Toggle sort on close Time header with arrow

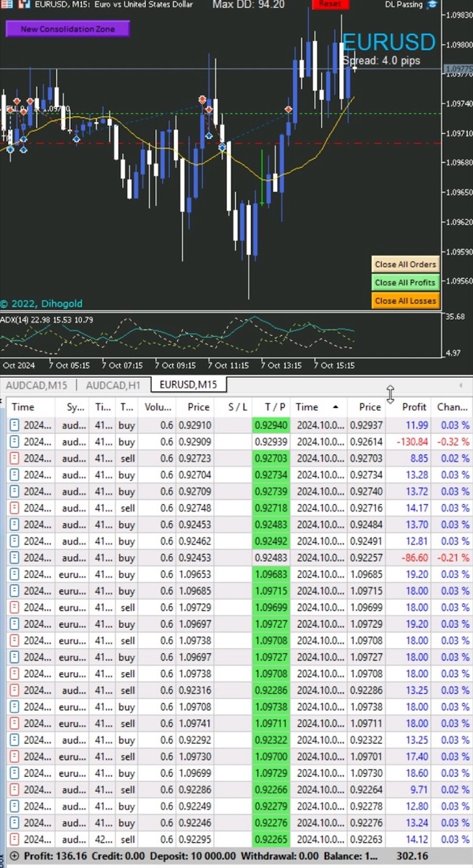(x=318, y=407)
